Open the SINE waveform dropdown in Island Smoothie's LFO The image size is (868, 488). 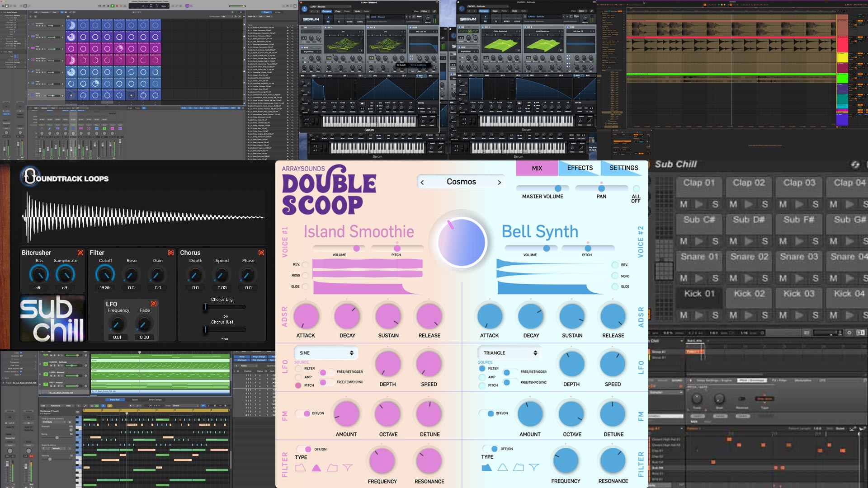pyautogui.click(x=325, y=353)
